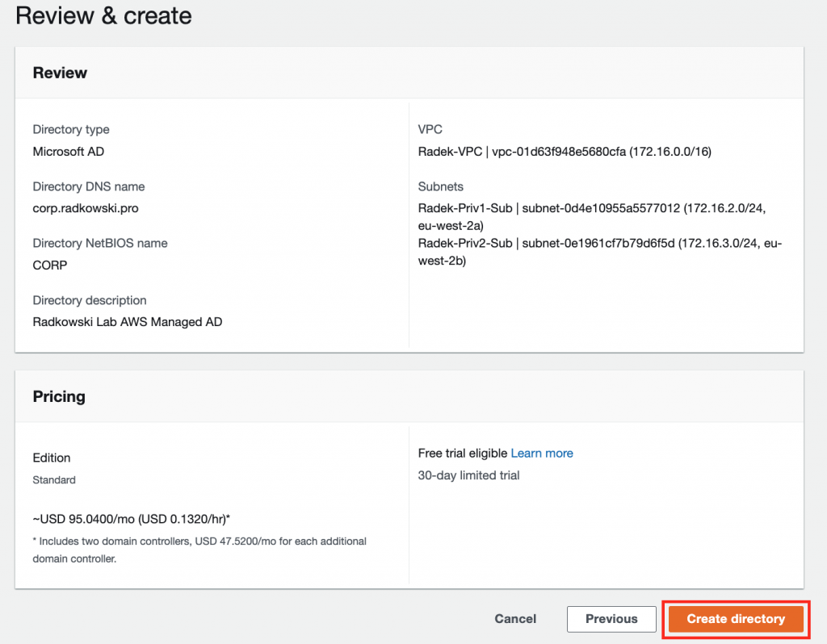Click the 'Free trial eligible' label
Viewport: 827px width, 644px height.
463,454
